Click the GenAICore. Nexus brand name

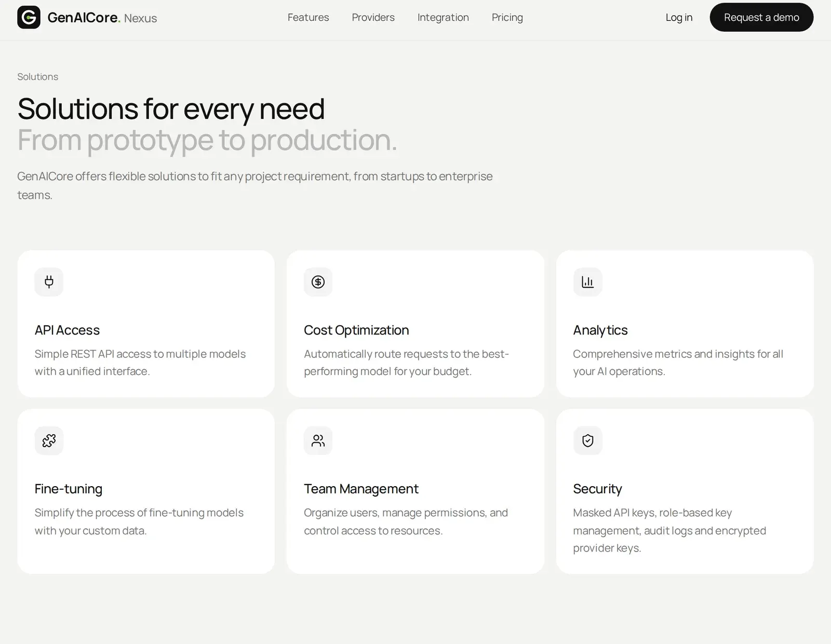coord(102,18)
